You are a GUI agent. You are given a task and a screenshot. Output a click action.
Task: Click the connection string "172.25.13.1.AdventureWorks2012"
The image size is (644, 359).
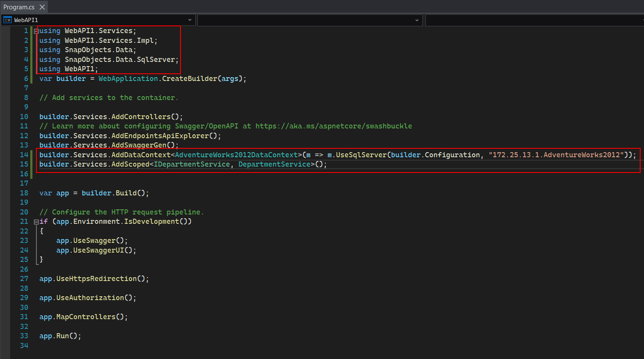[556, 155]
